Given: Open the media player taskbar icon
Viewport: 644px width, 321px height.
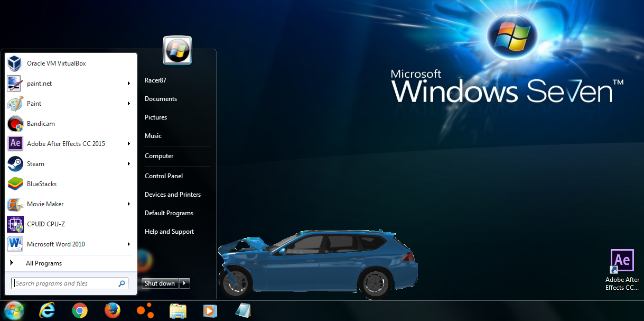Looking at the screenshot, I should point(210,311).
